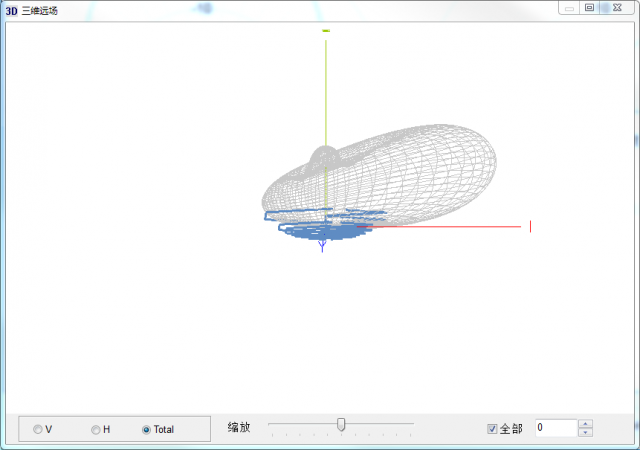Select the H polarization radio button
The width and height of the screenshot is (640, 450).
pyautogui.click(x=96, y=430)
